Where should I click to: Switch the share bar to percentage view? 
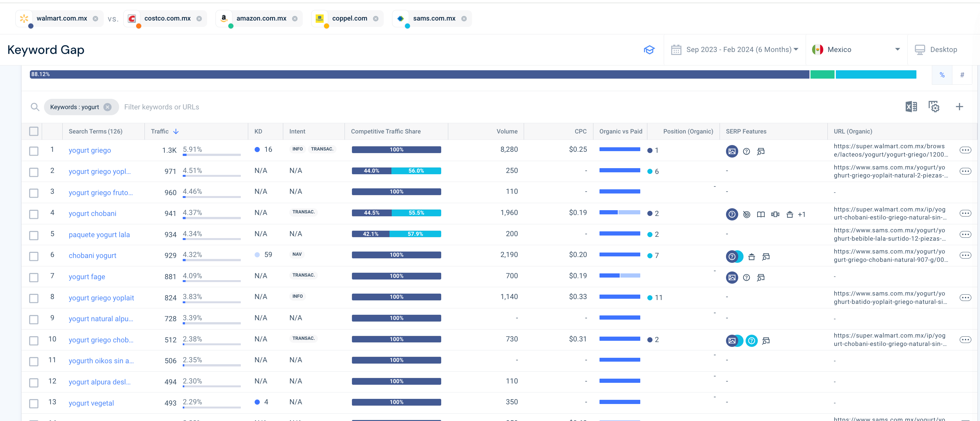(942, 75)
